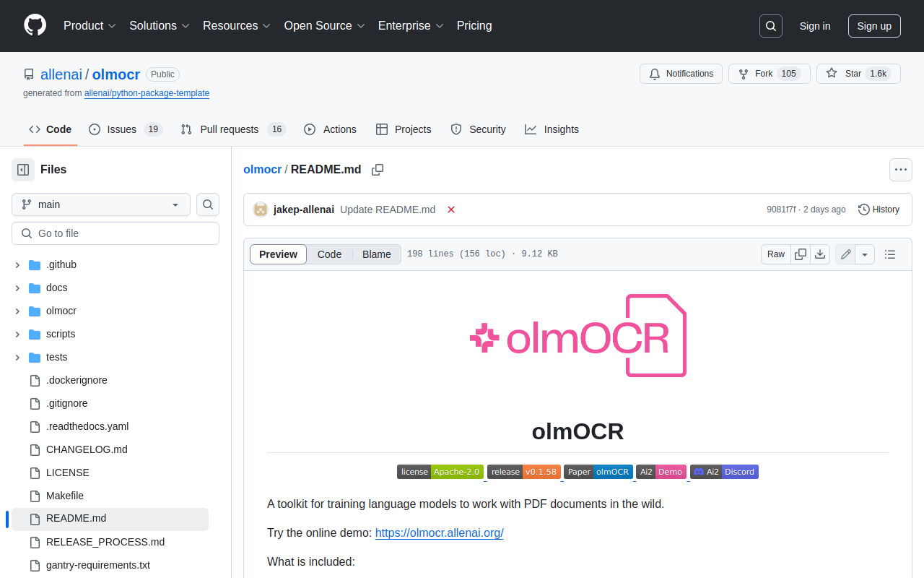Download raw file icon

pyautogui.click(x=819, y=254)
